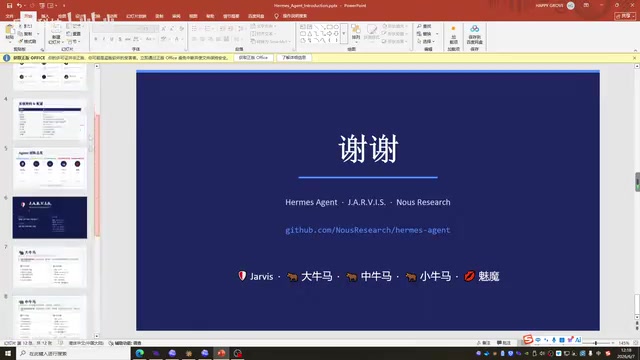This screenshot has height=360, width=640.
Task: Click the Find magnifier item in Editing group
Action: (x=424, y=26)
